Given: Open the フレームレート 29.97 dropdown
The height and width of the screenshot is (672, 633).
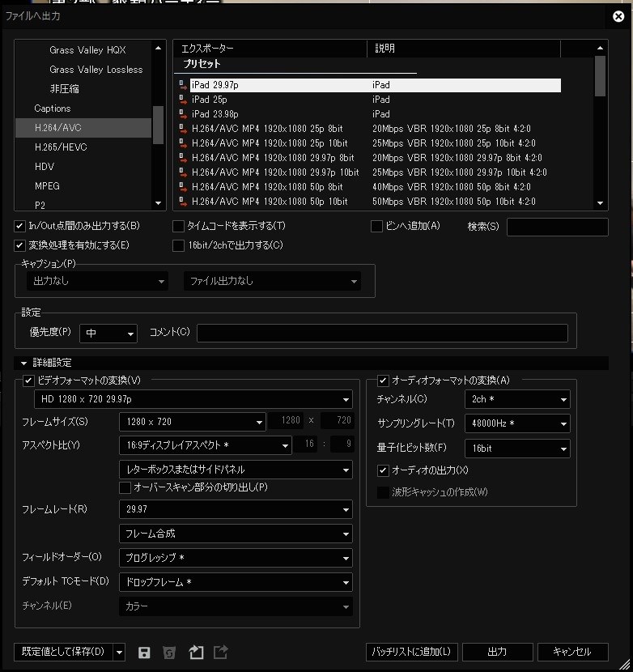Looking at the screenshot, I should pyautogui.click(x=236, y=509).
